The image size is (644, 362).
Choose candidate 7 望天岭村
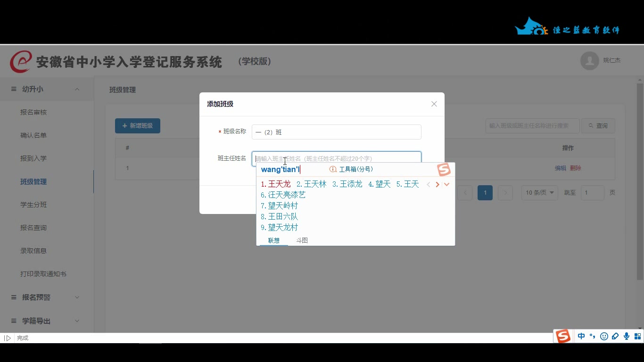point(280,206)
